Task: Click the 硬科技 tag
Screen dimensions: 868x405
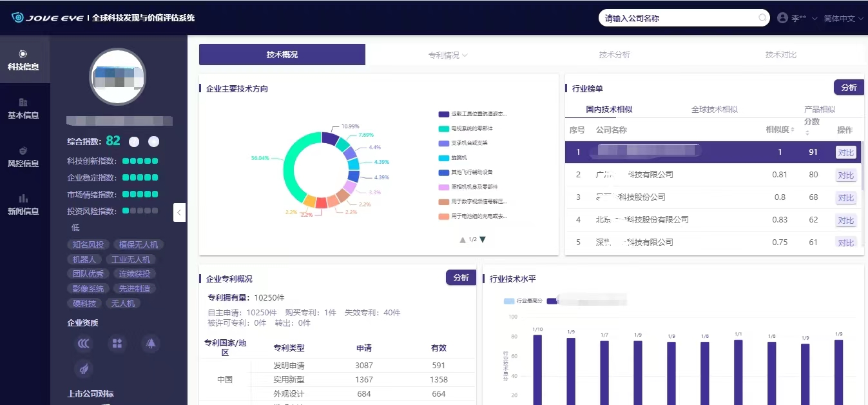Action: pos(84,304)
